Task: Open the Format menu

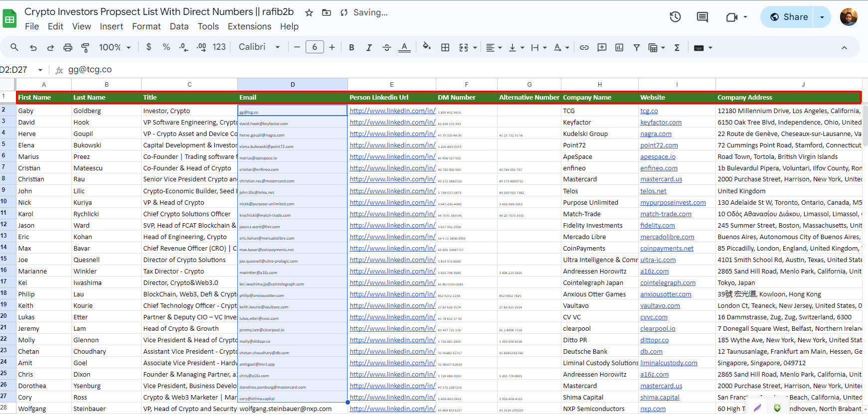Action: click(146, 26)
